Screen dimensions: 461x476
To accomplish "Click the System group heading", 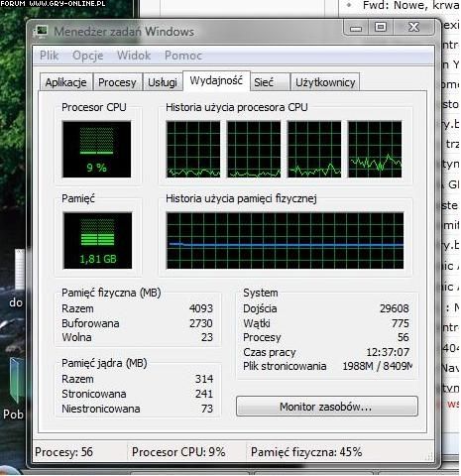I will pos(261,293).
